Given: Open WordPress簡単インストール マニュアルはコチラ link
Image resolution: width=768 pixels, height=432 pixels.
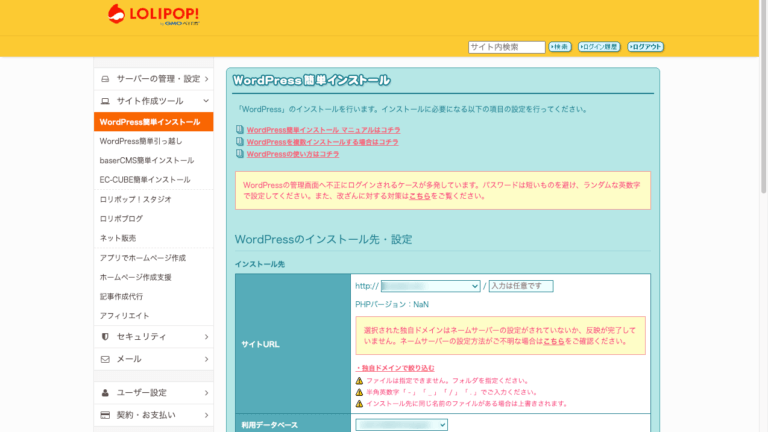Looking at the screenshot, I should (323, 130).
